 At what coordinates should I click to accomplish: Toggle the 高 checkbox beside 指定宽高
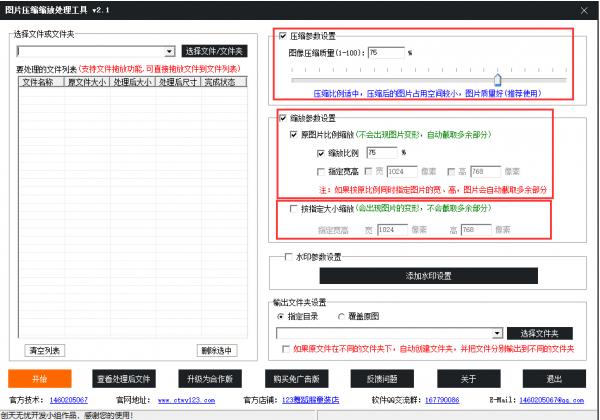452,171
